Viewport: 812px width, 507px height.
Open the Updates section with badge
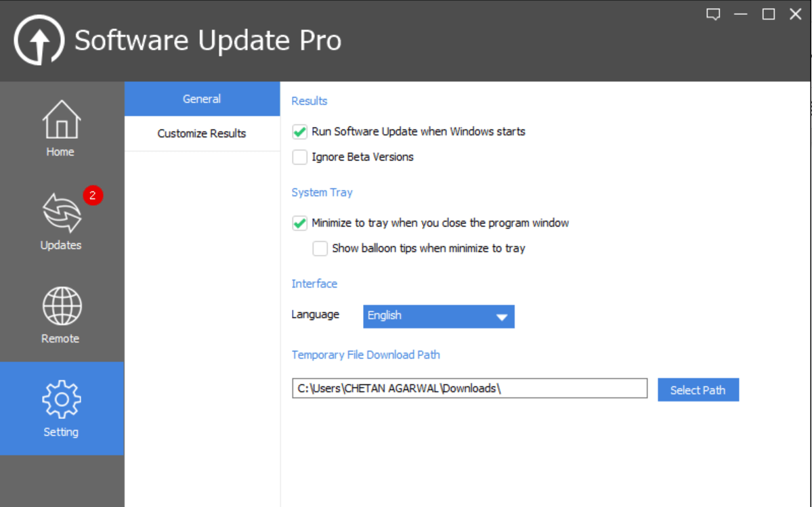point(61,222)
